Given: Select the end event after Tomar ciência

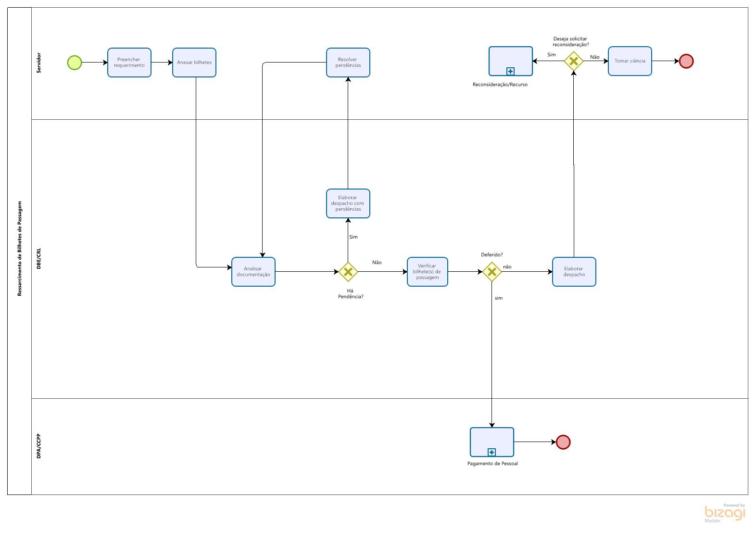Looking at the screenshot, I should tap(686, 61).
